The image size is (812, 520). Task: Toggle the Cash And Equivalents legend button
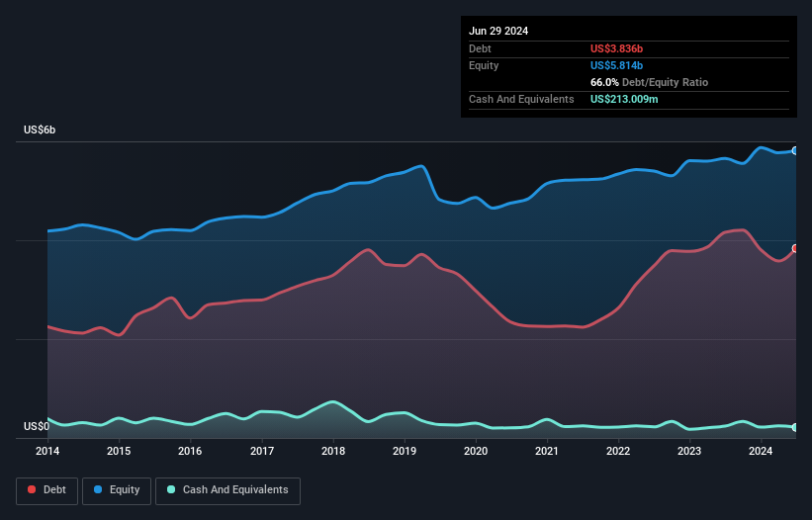(x=227, y=490)
